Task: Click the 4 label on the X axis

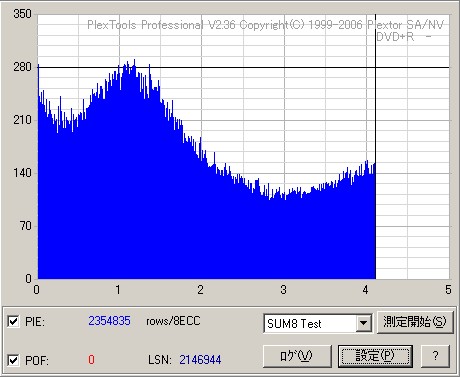Action: [366, 290]
